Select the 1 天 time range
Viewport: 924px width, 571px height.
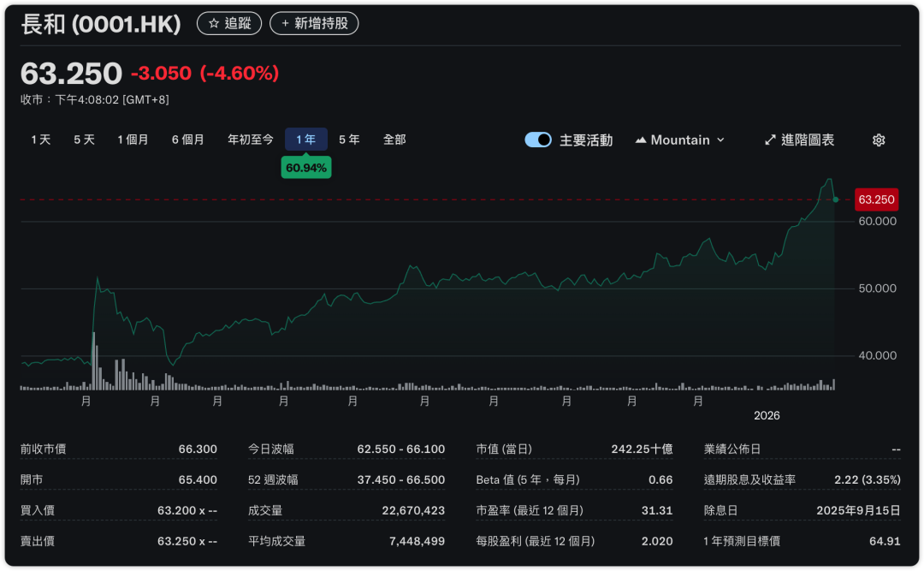tap(41, 140)
